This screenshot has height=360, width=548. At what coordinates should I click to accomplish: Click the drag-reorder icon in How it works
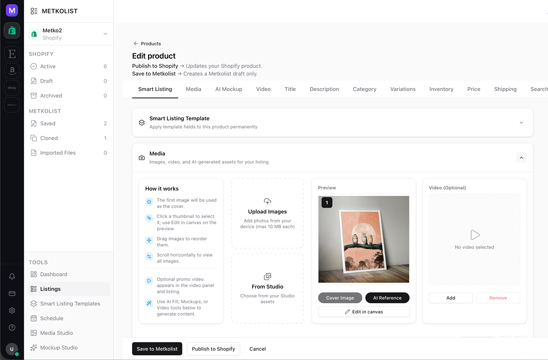[149, 240]
